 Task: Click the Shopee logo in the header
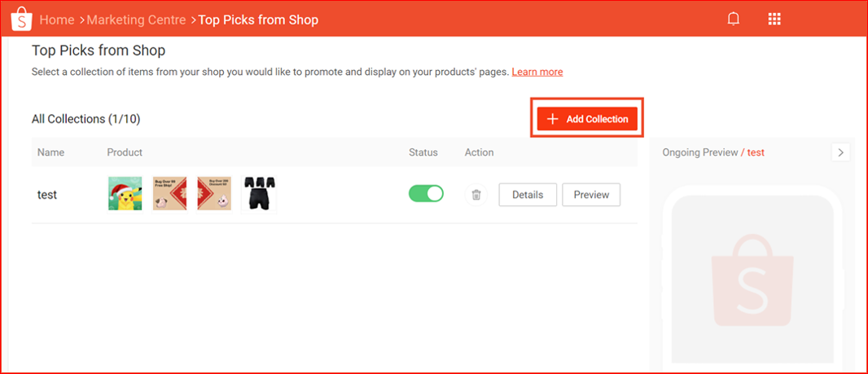tap(21, 19)
